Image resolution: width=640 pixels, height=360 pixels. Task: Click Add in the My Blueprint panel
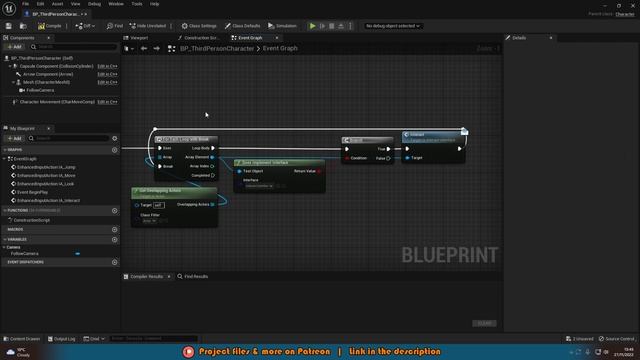pyautogui.click(x=14, y=138)
